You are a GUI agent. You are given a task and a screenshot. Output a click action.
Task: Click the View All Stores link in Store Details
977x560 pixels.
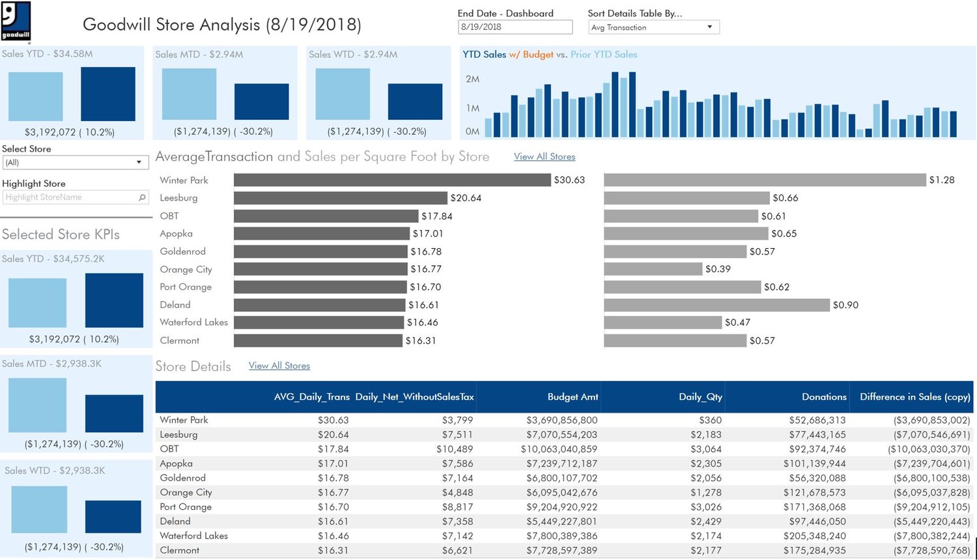point(279,365)
